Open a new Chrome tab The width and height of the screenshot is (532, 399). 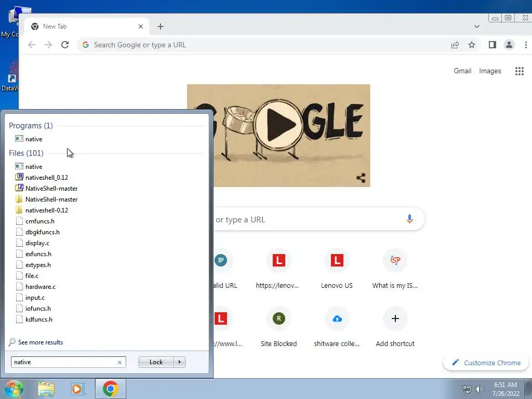click(161, 26)
